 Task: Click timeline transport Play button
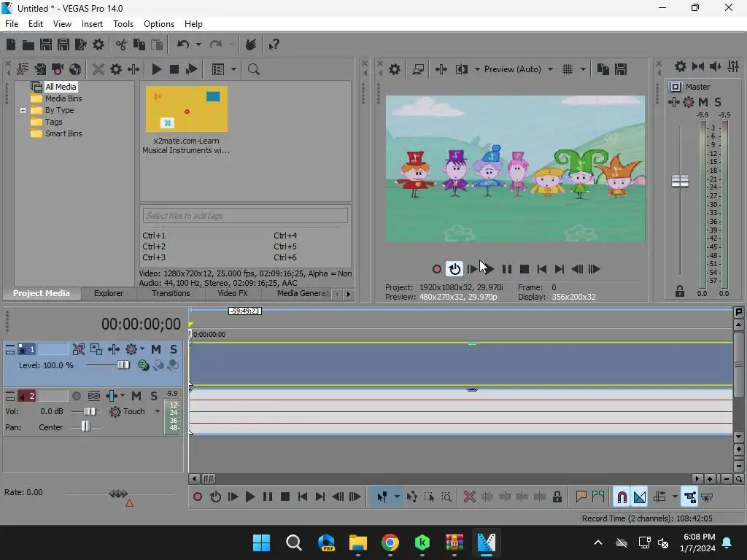(x=249, y=497)
